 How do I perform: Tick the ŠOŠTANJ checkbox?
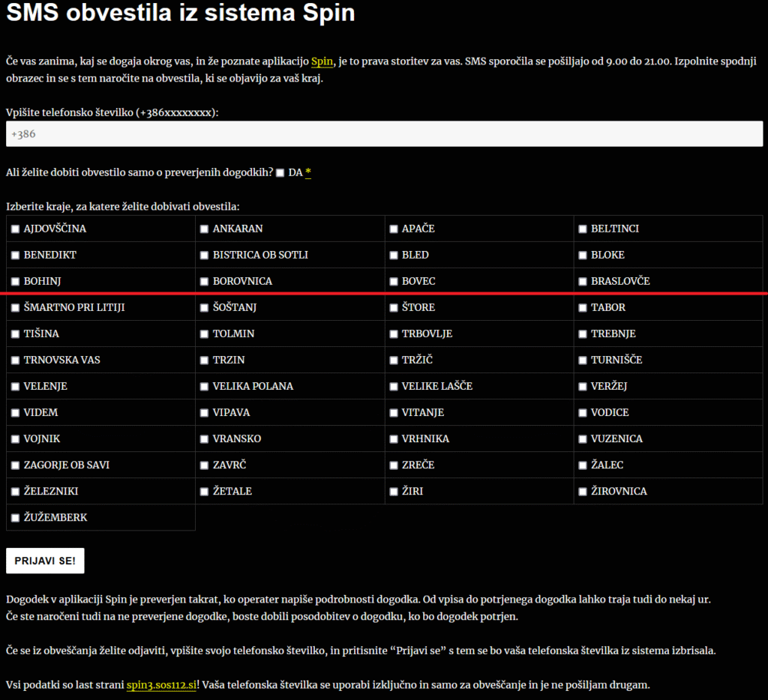[204, 308]
